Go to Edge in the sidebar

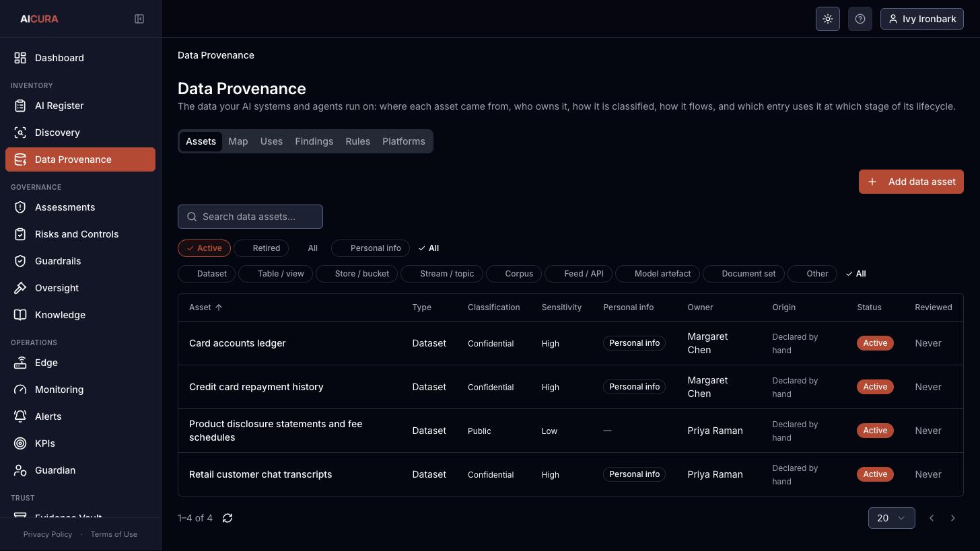(x=80, y=363)
